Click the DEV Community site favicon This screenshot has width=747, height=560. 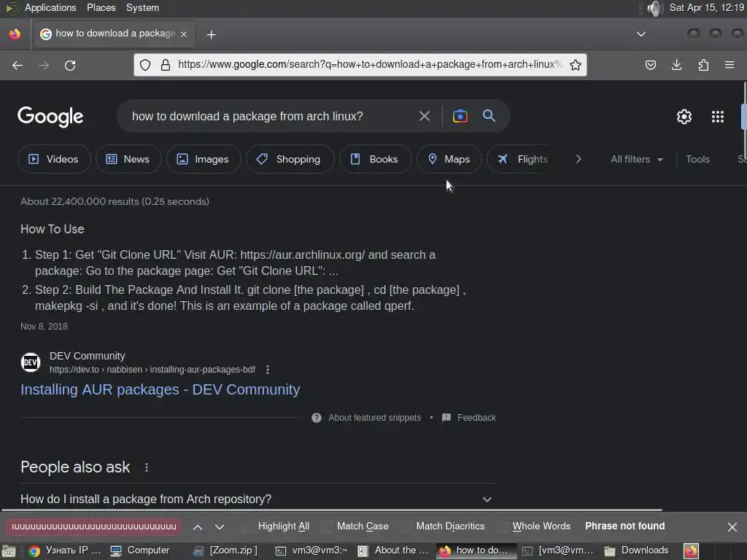(31, 362)
